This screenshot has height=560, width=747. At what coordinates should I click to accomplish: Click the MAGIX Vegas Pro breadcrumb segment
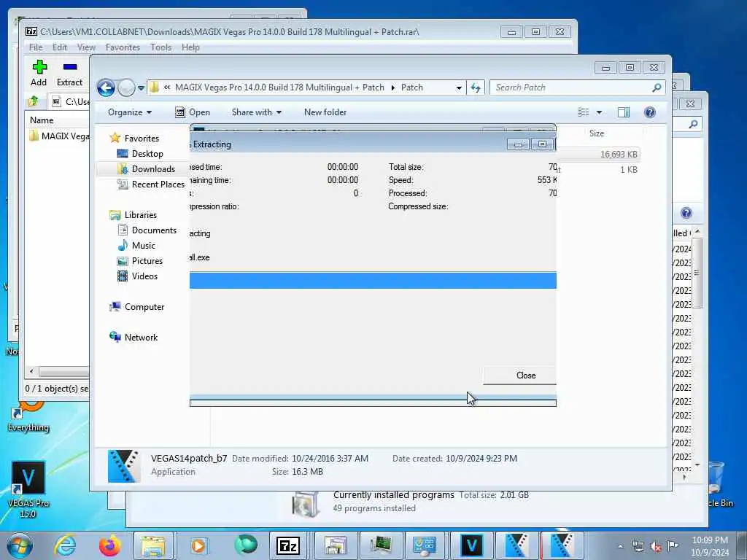279,87
